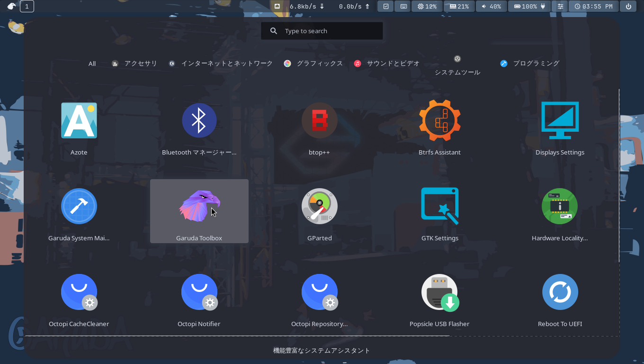Launch Garuda System Maintenance

pos(79,211)
